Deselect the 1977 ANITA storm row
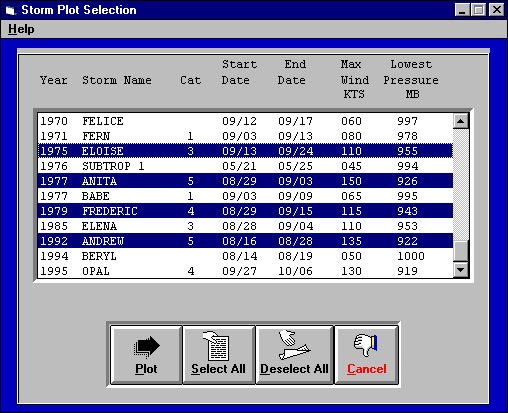This screenshot has height=413, width=508. 245,181
